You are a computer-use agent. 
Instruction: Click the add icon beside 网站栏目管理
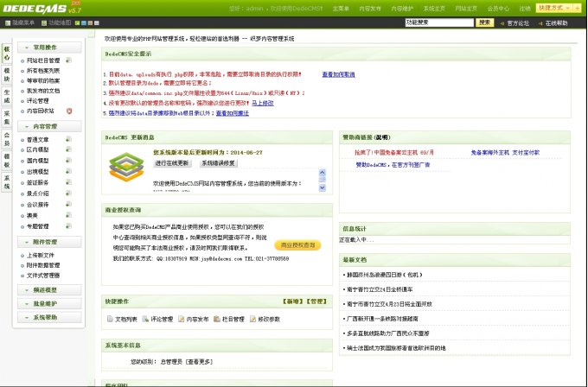68,60
